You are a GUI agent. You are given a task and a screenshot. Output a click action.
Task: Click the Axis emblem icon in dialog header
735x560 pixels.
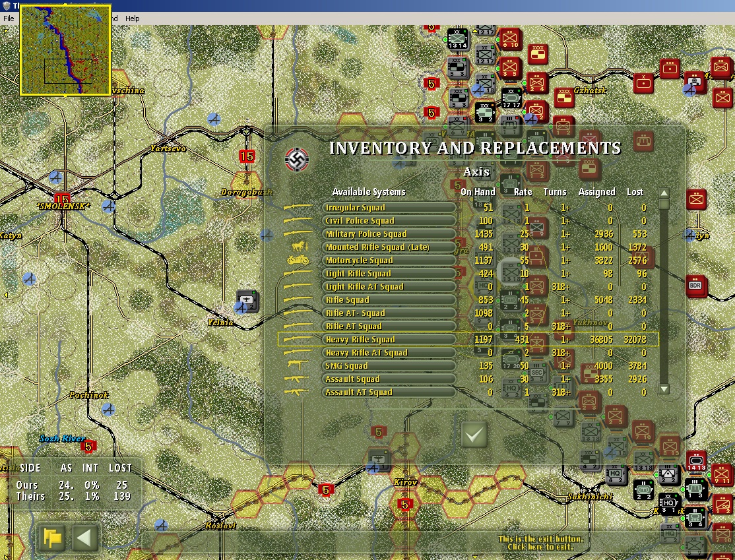click(x=297, y=160)
